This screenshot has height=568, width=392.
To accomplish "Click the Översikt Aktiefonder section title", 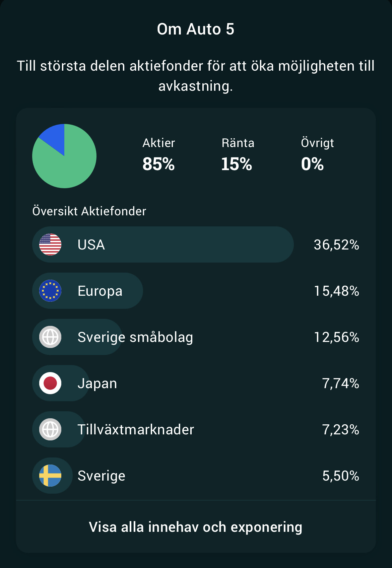I will coord(89,211).
